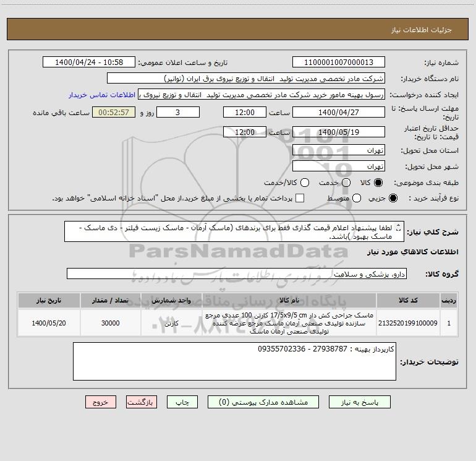Select the جزیی purchase type radio
Screen dimensions: 476x461
point(393,198)
